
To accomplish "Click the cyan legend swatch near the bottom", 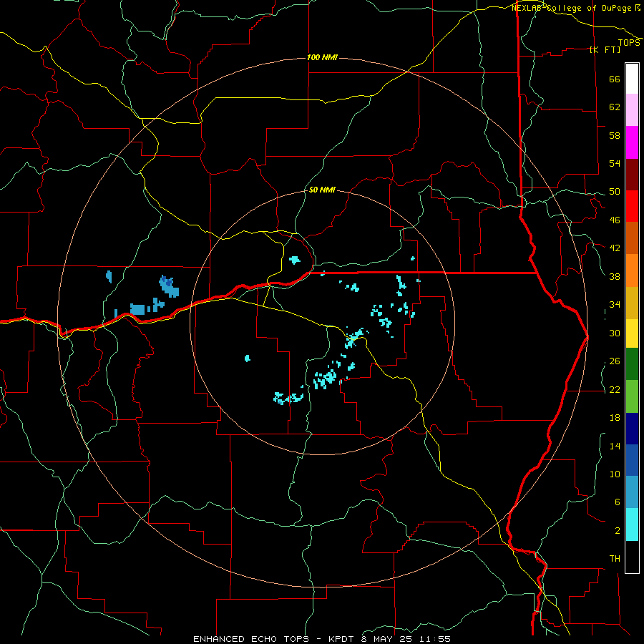I will point(632,525).
